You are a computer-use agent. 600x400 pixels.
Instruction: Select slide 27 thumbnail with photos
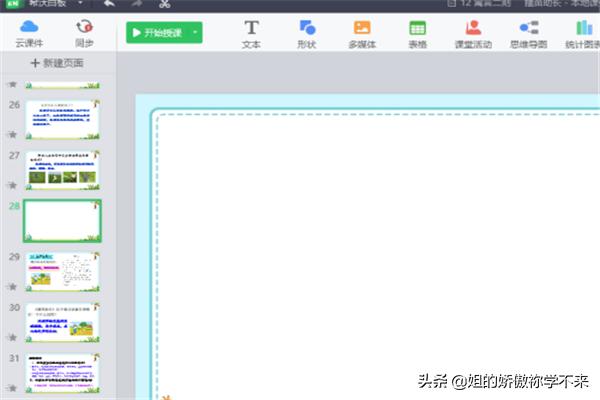pyautogui.click(x=63, y=170)
